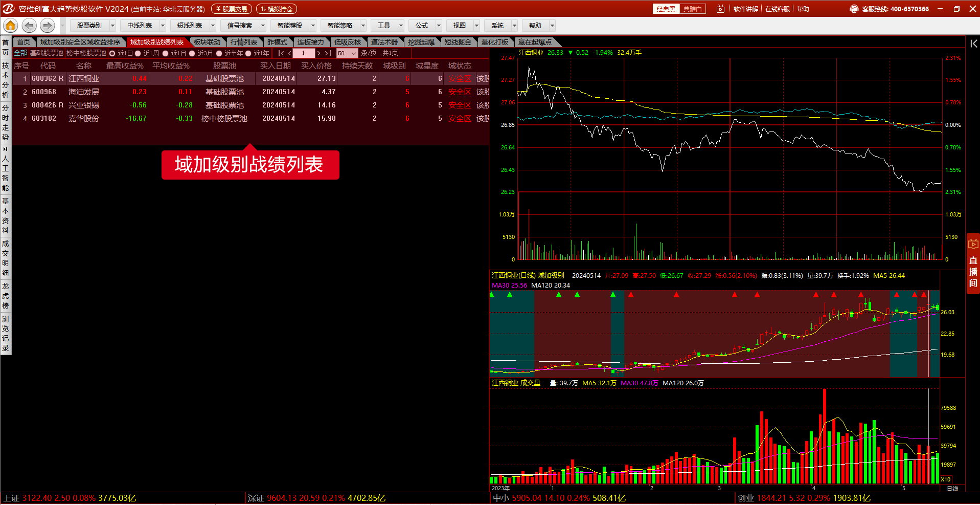Filter list by 基础股票池
Screen dimensions: 980x505
[x=47, y=53]
